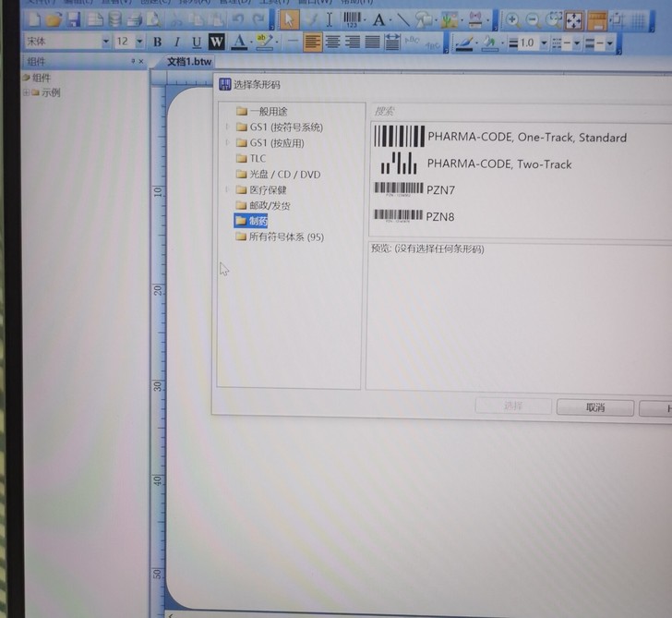Click the font color "A" icon
The width and height of the screenshot is (672, 618).
coord(239,42)
